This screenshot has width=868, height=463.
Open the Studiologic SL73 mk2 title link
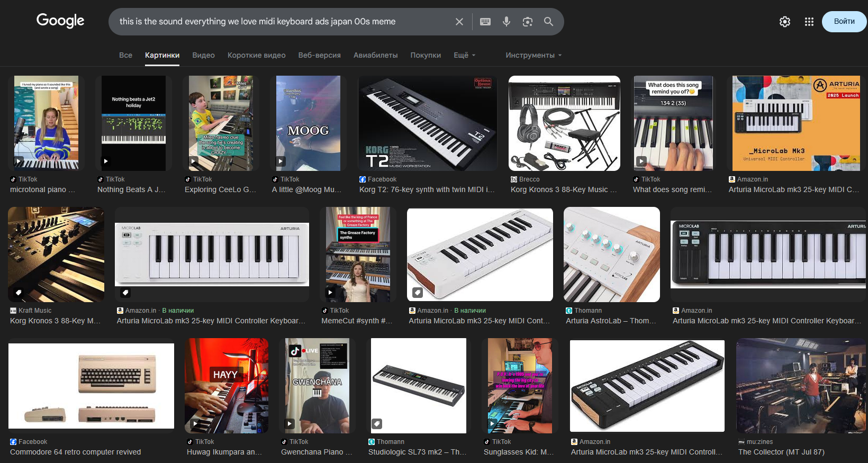(417, 452)
